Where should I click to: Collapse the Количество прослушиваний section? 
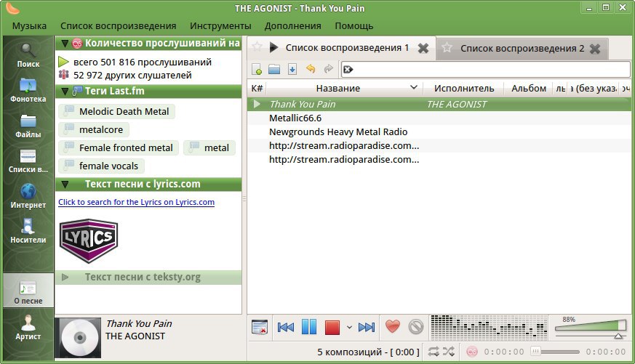pos(65,44)
